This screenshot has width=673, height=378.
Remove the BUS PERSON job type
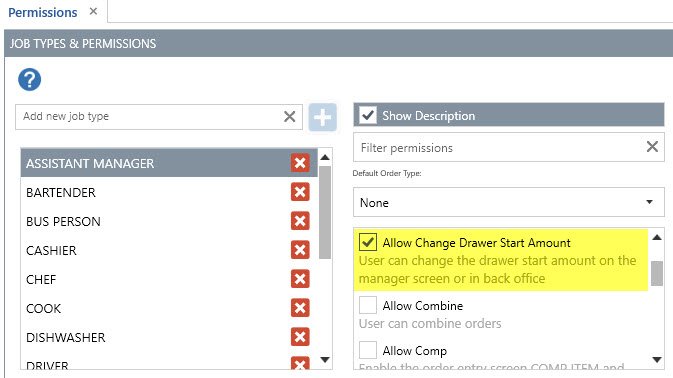(x=300, y=221)
